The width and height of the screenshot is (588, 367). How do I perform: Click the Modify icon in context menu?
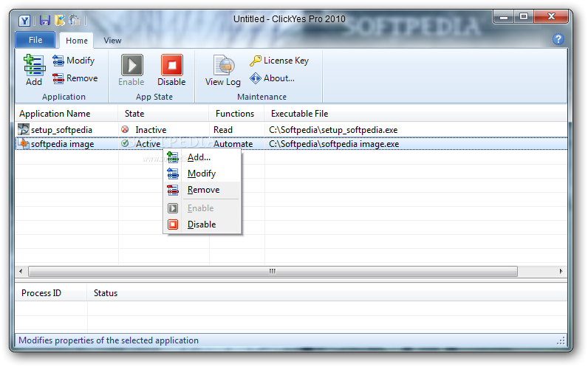point(173,174)
